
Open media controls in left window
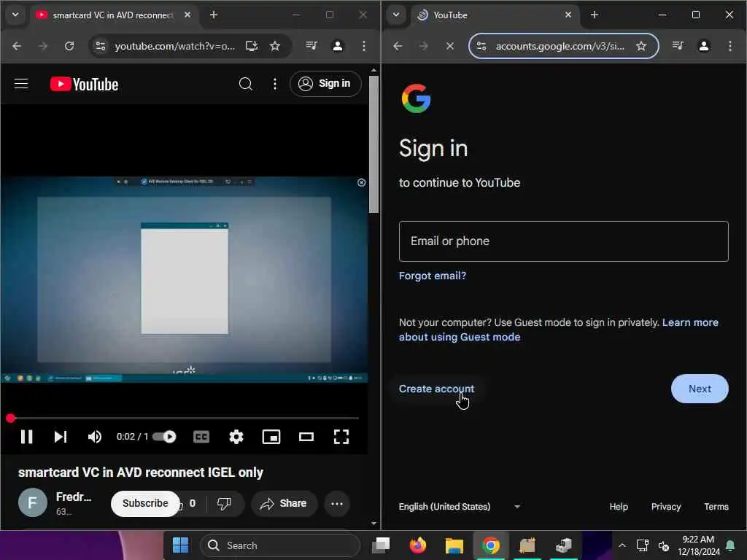311,46
